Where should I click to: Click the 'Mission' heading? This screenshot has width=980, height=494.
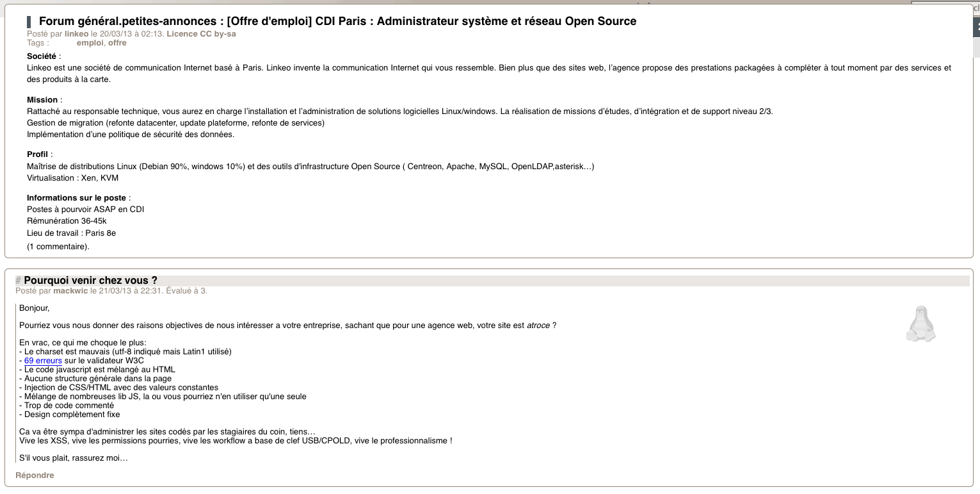coord(42,100)
